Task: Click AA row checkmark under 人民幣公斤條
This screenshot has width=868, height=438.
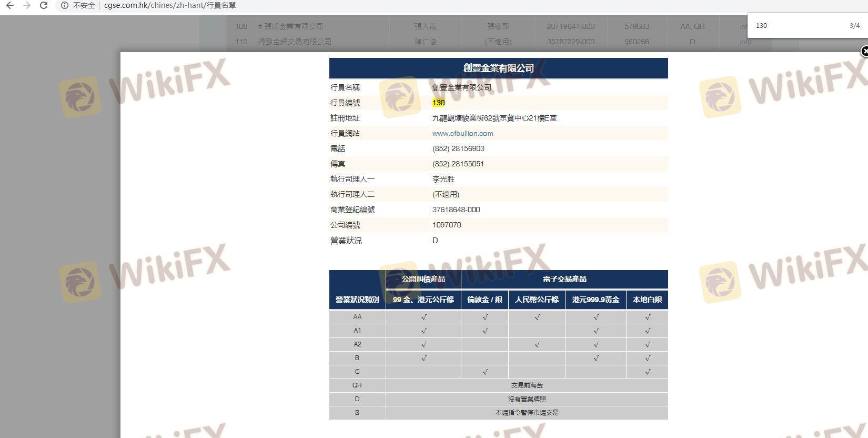Action: (x=537, y=317)
